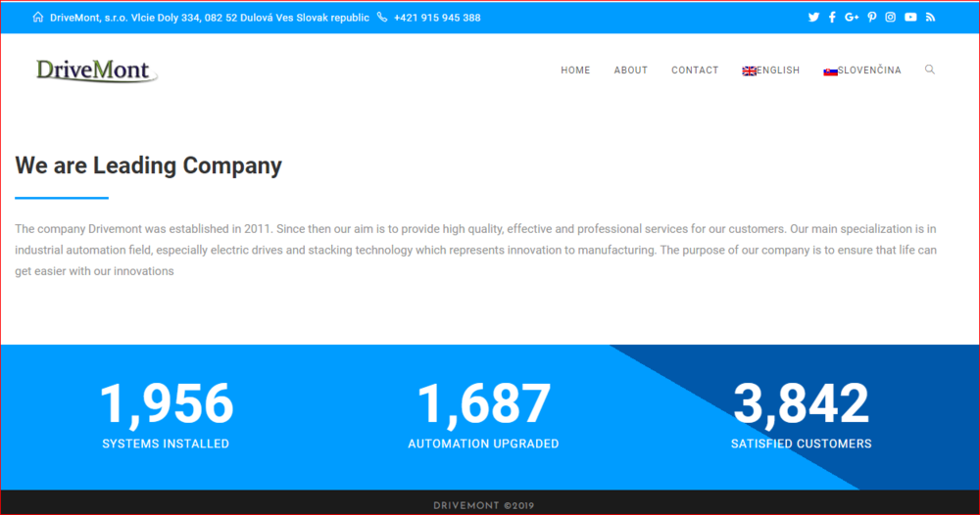Open the CONTACT menu item

click(695, 70)
